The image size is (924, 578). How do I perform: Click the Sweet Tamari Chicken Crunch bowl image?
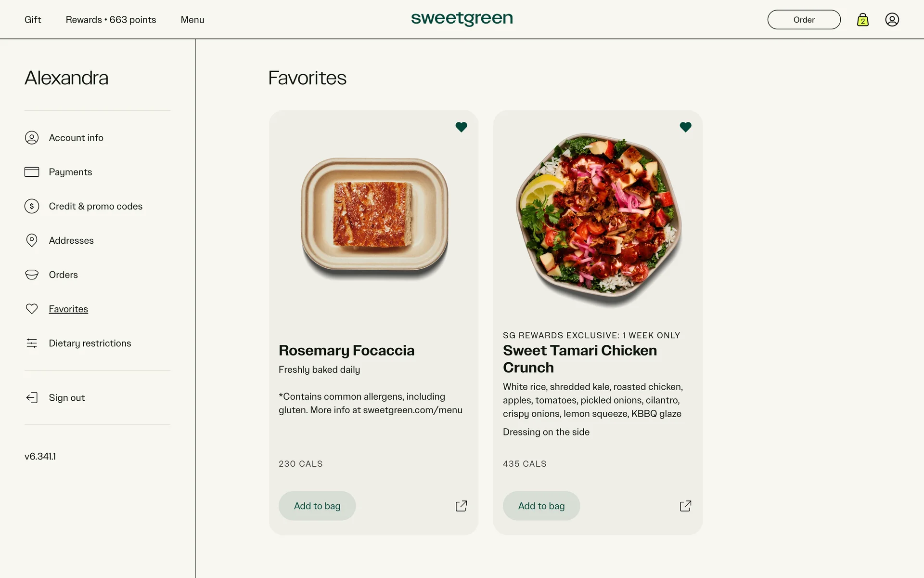click(598, 219)
